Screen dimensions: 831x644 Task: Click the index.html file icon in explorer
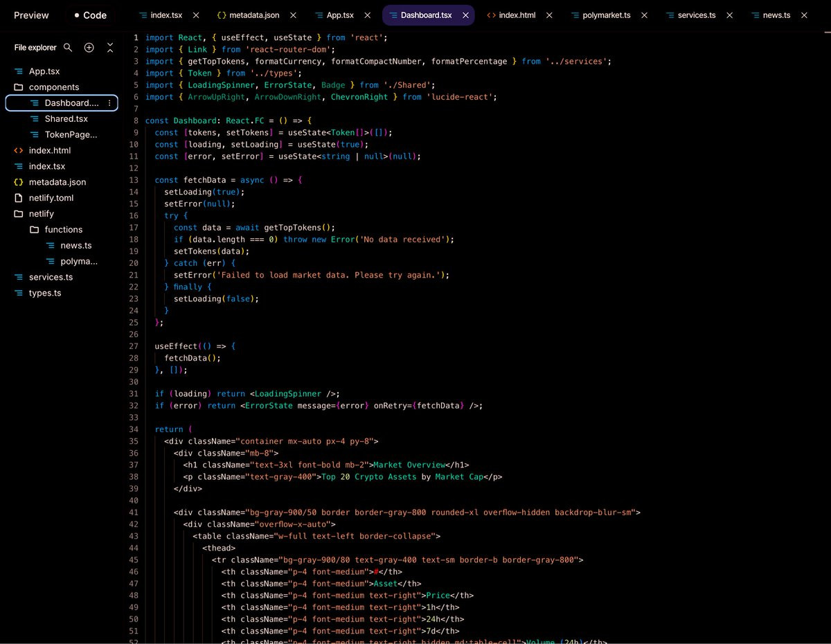pyautogui.click(x=19, y=150)
